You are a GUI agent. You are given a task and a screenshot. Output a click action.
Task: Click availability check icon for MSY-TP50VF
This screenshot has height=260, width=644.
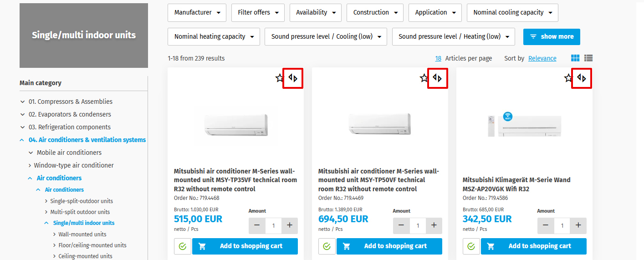click(327, 246)
